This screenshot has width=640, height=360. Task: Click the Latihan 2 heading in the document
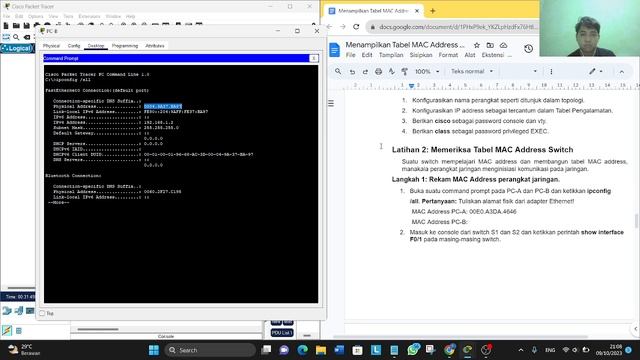482,150
